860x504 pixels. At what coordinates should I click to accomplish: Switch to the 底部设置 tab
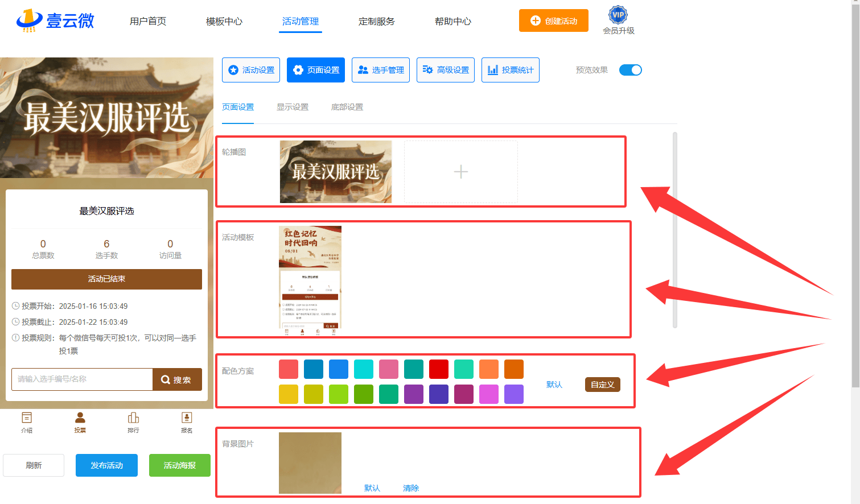(347, 107)
